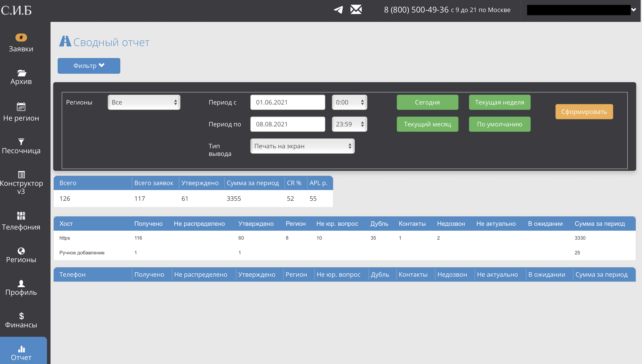Screen dimensions: 642x364
Task: Open the end time 23:59 dropdown
Action: tap(349, 124)
